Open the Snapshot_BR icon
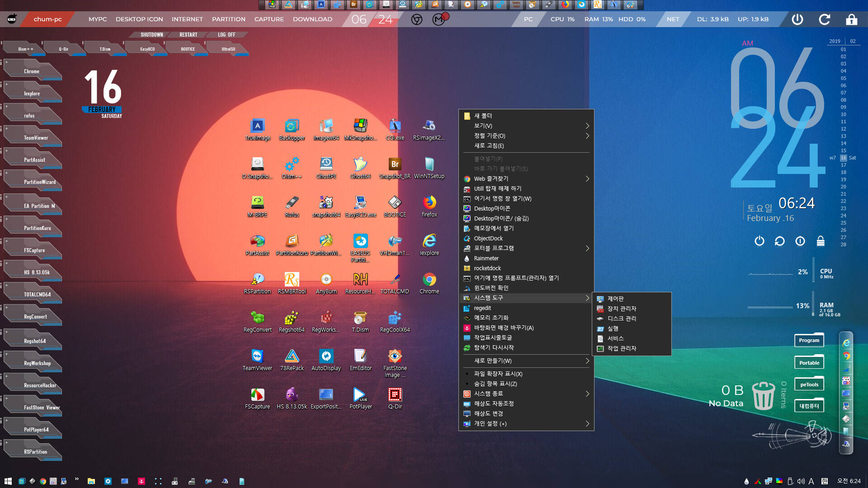The height and width of the screenshot is (488, 868). [x=395, y=168]
